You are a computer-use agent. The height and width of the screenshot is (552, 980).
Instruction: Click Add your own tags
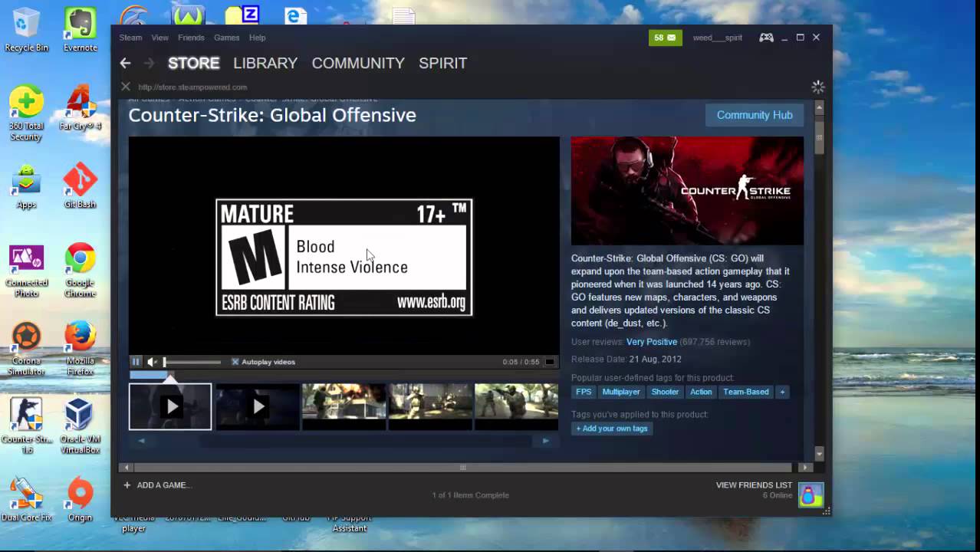pos(612,429)
